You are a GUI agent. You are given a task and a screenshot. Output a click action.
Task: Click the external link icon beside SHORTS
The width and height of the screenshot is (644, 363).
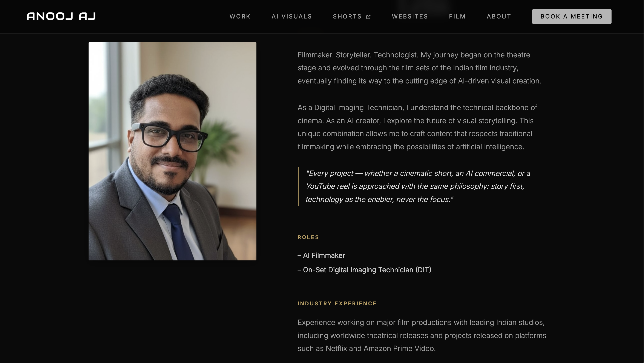368,17
